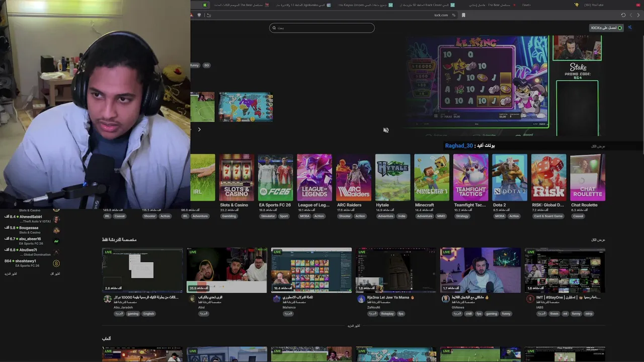644x362 pixels.
Task: Unmute the featured stream via the speaker icon
Action: (386, 130)
